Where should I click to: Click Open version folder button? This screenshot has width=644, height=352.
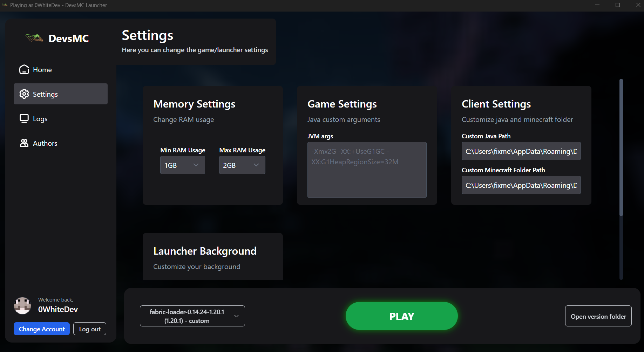tap(598, 316)
